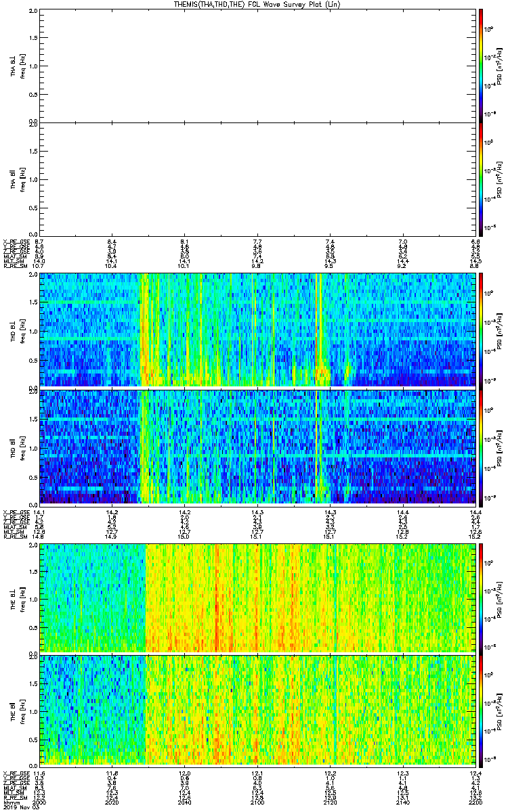
Task: Select the THD B-parallel spectrogram panel
Action: [257, 447]
